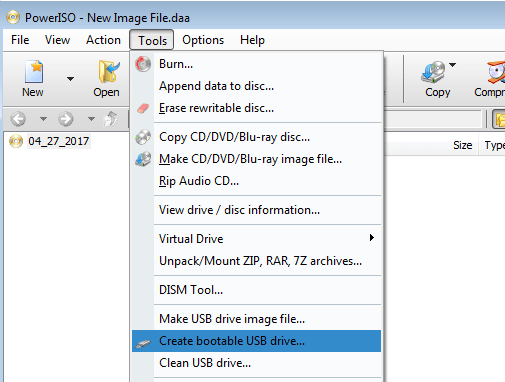Click the Back navigation arrow icon
This screenshot has width=505, height=382.
point(18,119)
